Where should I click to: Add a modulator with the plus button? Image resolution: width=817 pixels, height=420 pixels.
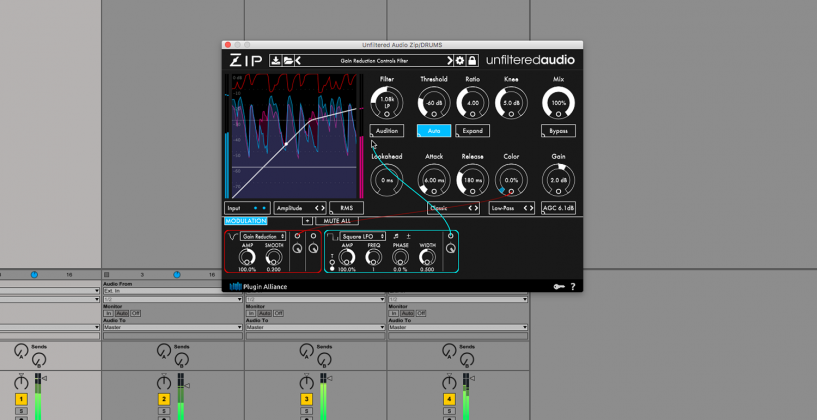click(309, 220)
